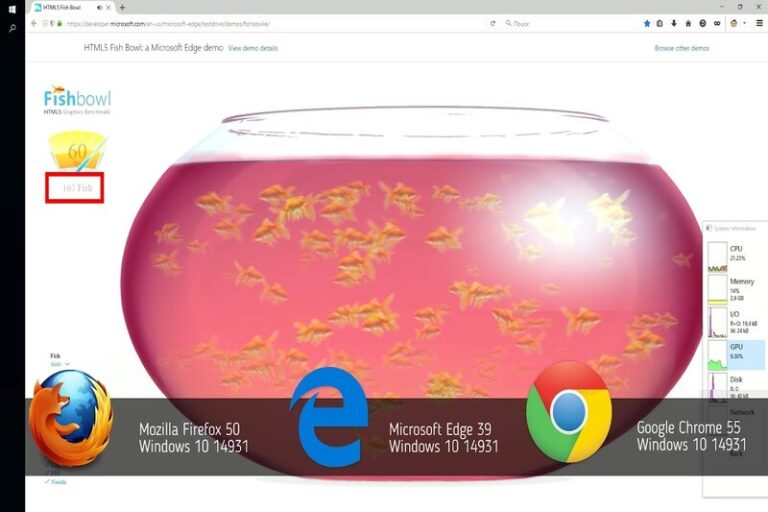Viewport: 768px width, 512px height.
Task: Go to the home page icon
Action: (688, 23)
